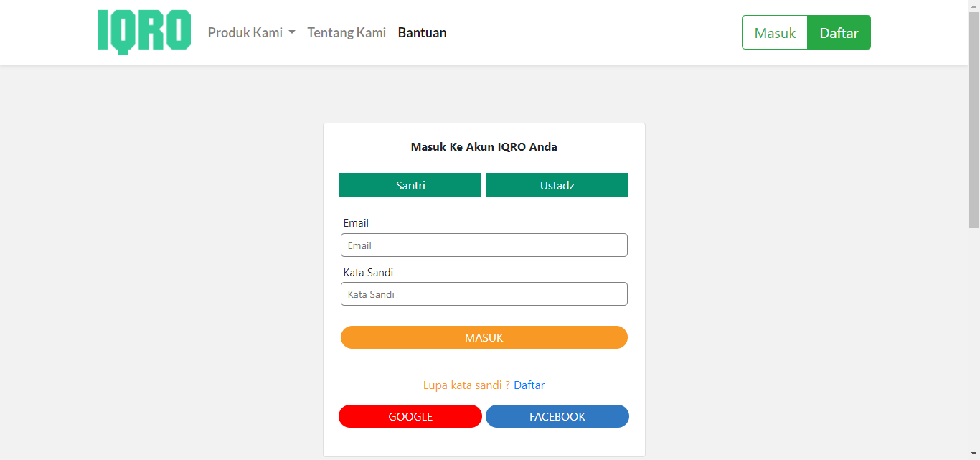Click the IQRO logo
This screenshot has width=980, height=460.
tap(144, 32)
